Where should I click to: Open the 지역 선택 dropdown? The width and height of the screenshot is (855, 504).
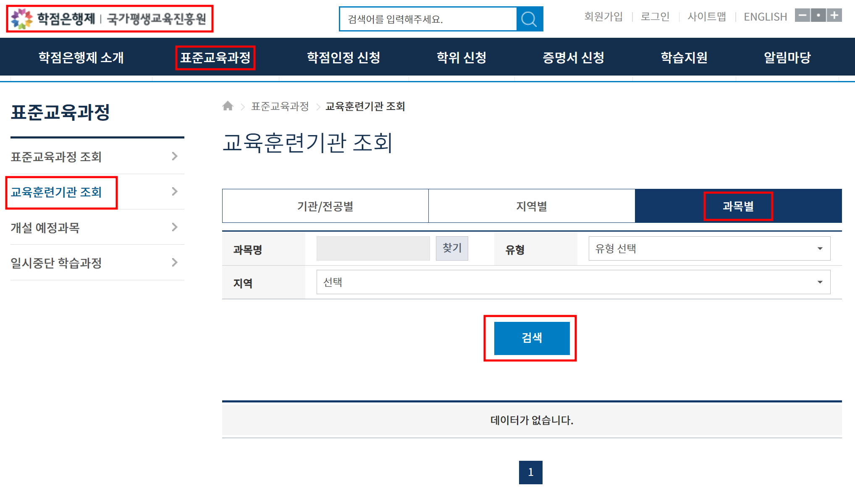tap(573, 282)
